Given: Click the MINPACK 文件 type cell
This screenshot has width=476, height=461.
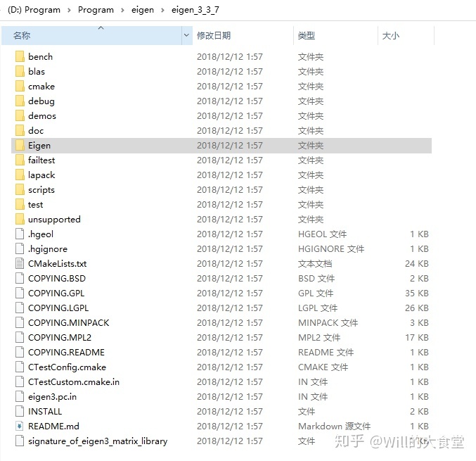Looking at the screenshot, I should (328, 323).
